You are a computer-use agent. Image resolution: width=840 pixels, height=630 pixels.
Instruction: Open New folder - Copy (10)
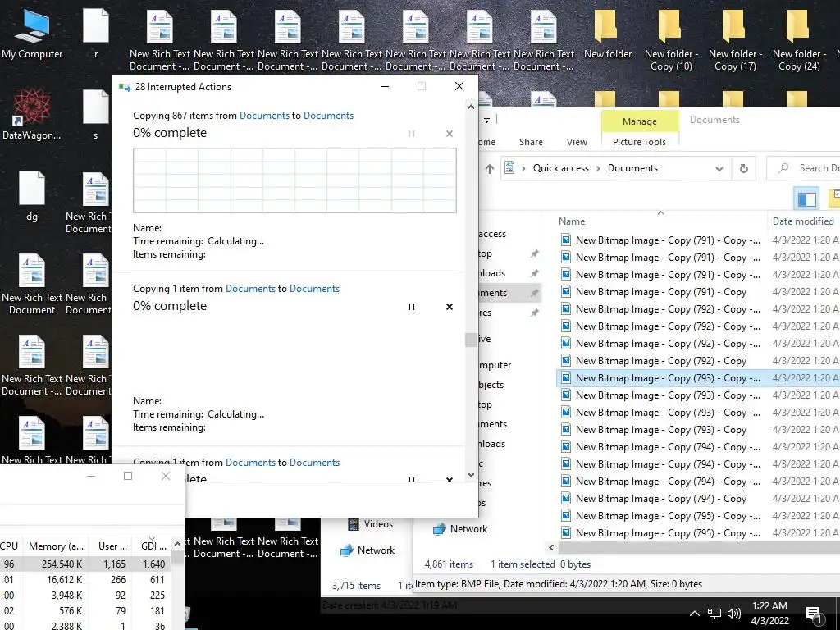(671, 40)
